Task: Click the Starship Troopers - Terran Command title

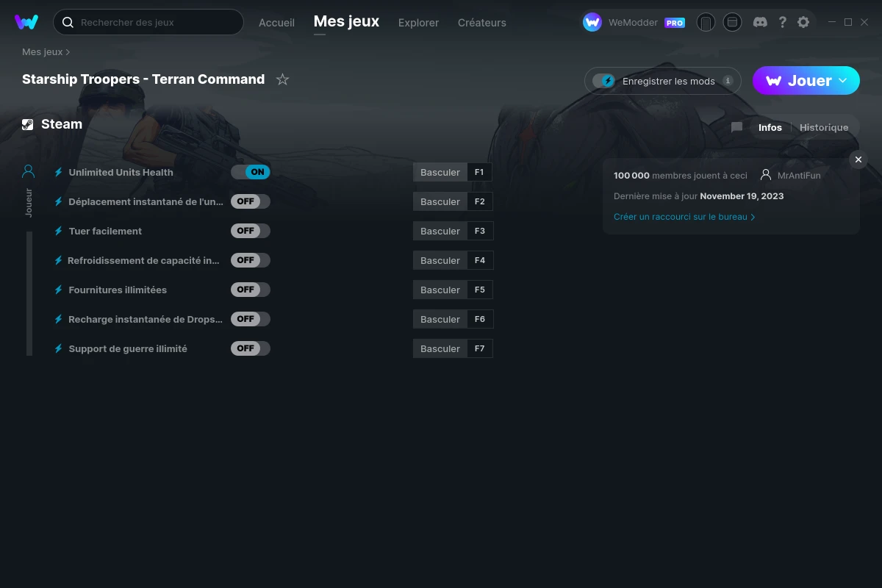Action: pos(143,79)
